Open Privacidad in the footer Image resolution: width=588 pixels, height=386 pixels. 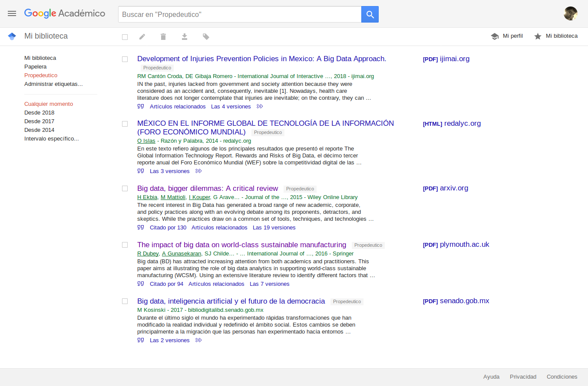point(523,376)
